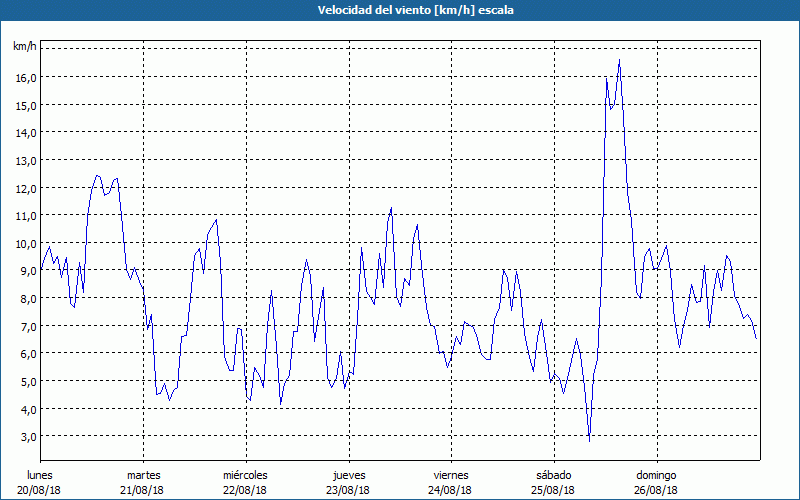Select the 13,0 y-axis value

[x=26, y=160]
